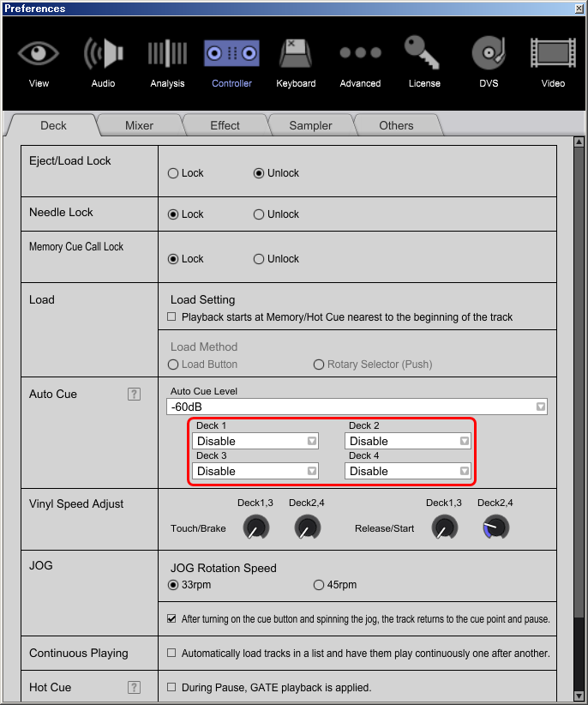This screenshot has height=705, width=588.
Task: Open the Auto Cue Level -60dB dropdown
Action: 357,407
